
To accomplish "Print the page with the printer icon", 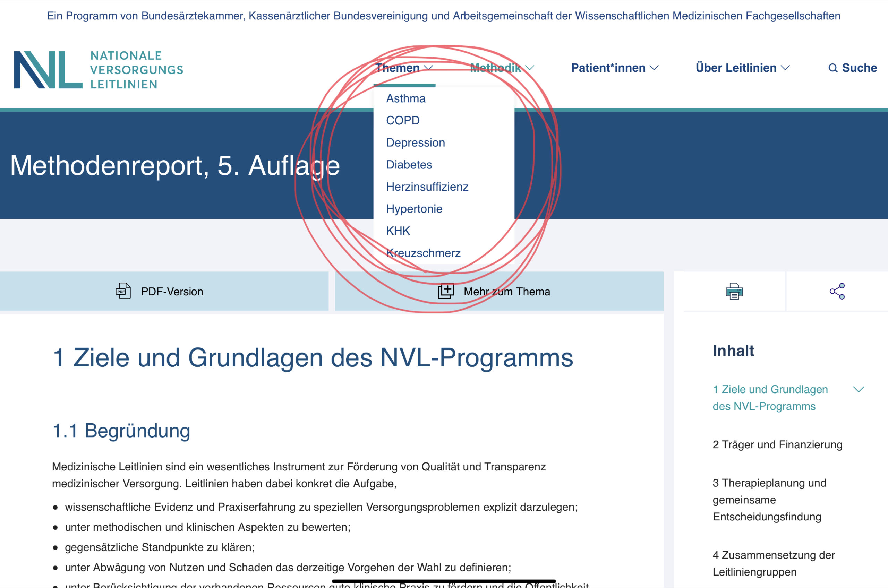I will [x=734, y=291].
